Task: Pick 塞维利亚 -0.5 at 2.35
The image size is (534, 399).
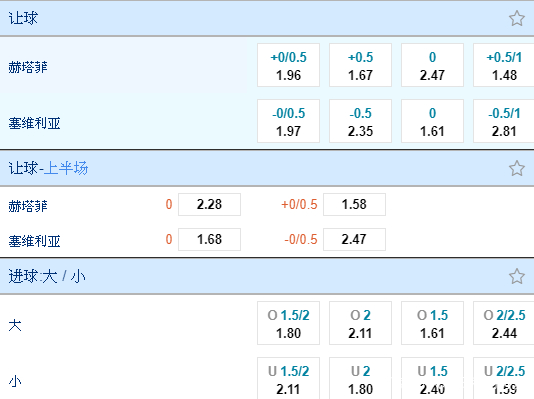Action: 360,121
